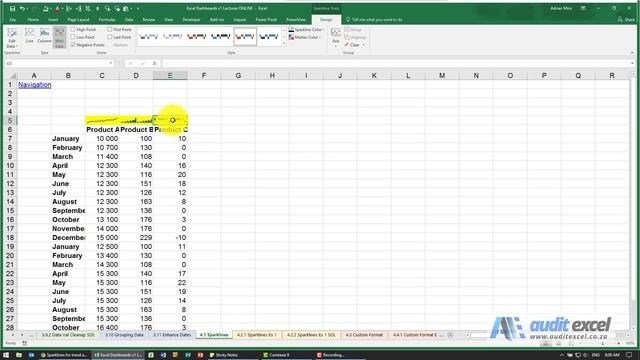This screenshot has width=640, height=360.
Task: Open File Explorer from the taskbar
Action: 19,355
